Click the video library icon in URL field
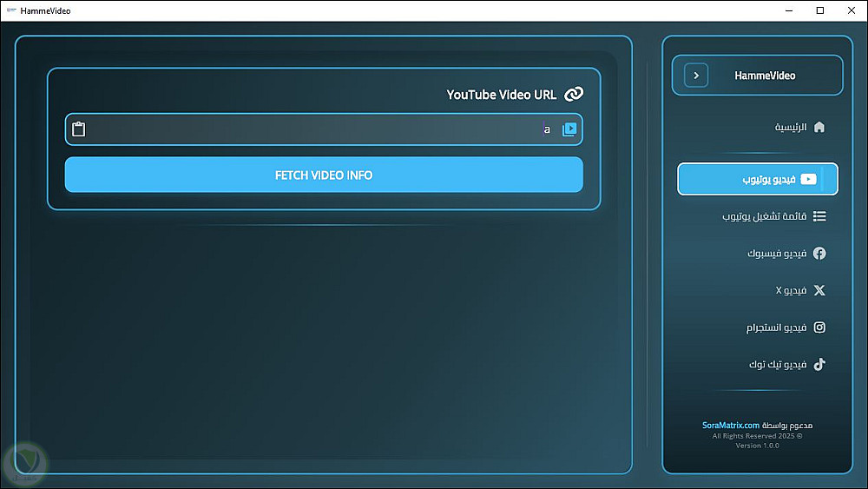The height and width of the screenshot is (489, 868). [x=569, y=129]
